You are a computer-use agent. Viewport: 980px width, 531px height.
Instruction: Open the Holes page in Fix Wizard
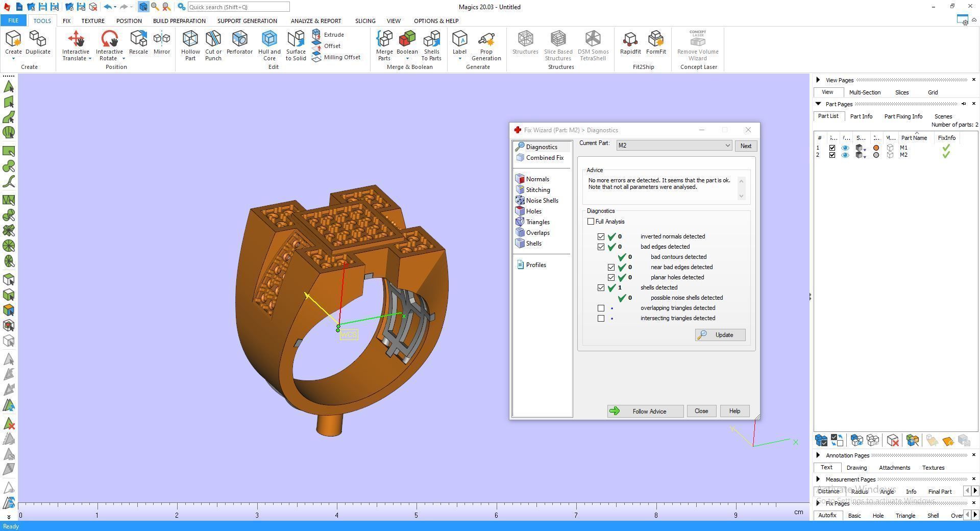click(x=529, y=211)
